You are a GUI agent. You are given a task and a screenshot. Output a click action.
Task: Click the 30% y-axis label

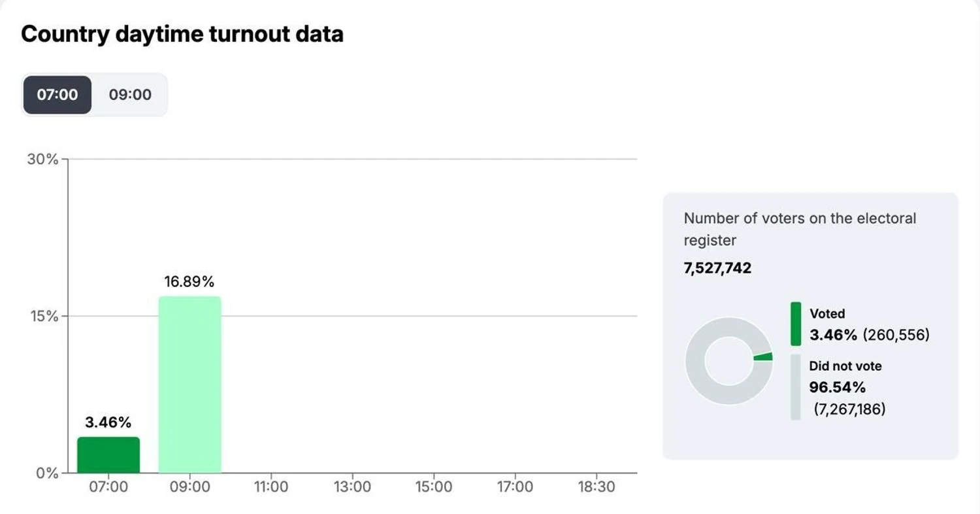coord(42,159)
